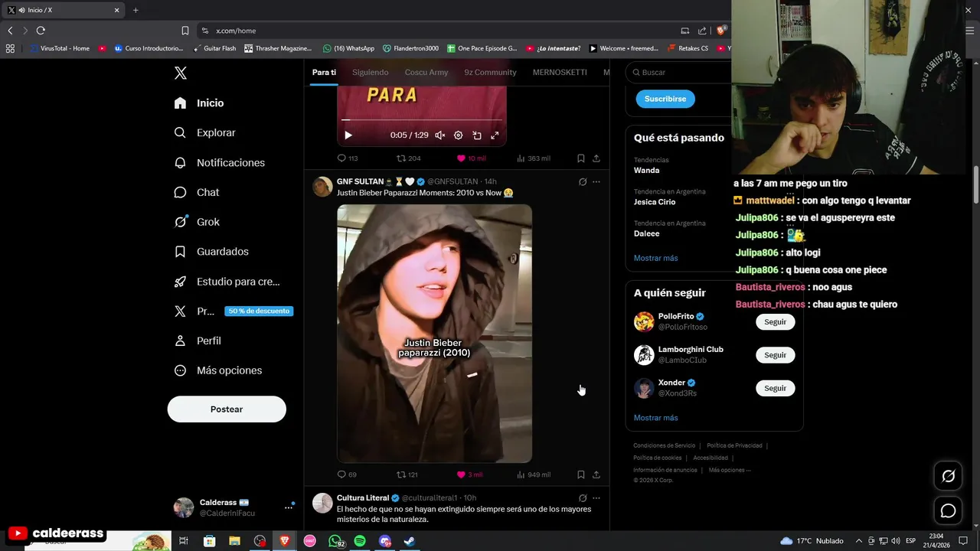Bookmark the post with 363 mil views
This screenshot has width=980, height=551.
(x=581, y=158)
